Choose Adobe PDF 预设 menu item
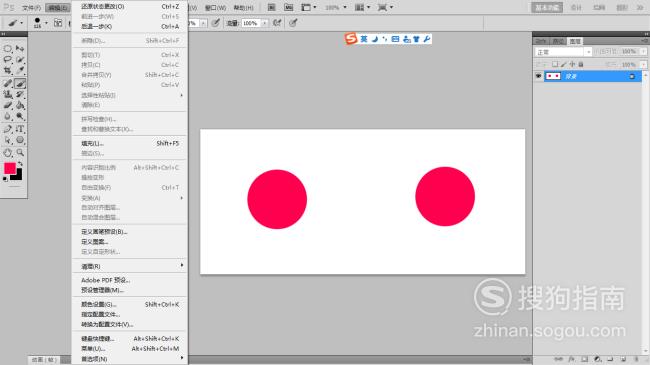 (129, 280)
